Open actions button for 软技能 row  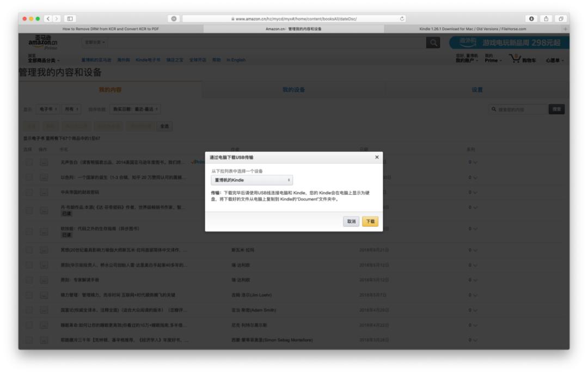pyautogui.click(x=44, y=232)
